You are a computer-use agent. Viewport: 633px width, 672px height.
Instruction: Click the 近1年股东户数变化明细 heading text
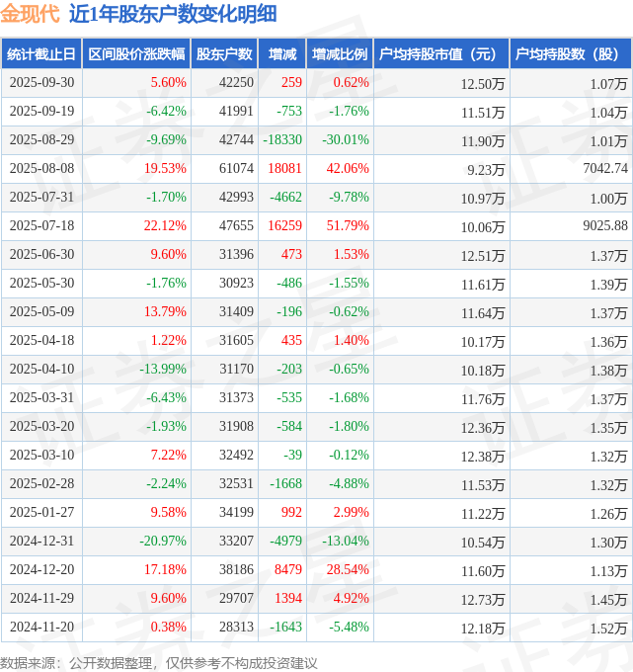click(x=173, y=14)
